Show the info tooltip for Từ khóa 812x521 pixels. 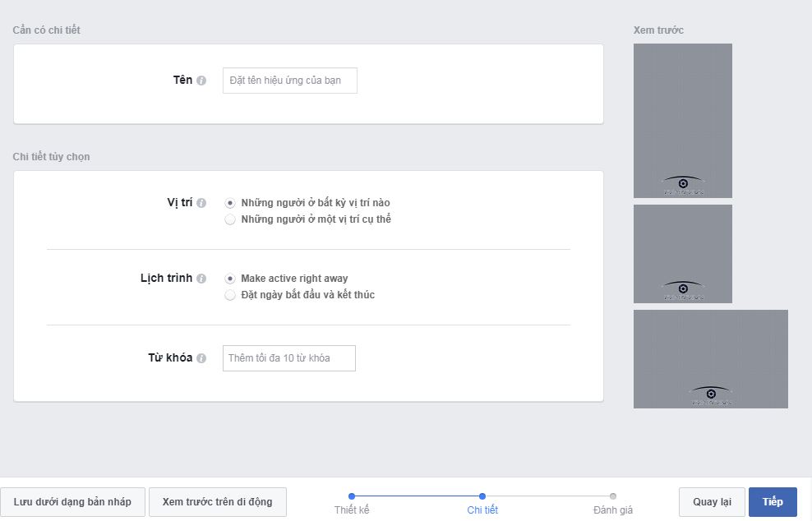[201, 358]
